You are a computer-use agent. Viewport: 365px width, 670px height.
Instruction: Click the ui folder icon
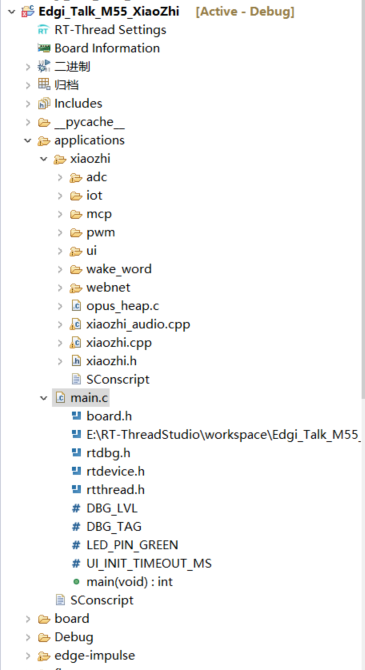[76, 250]
